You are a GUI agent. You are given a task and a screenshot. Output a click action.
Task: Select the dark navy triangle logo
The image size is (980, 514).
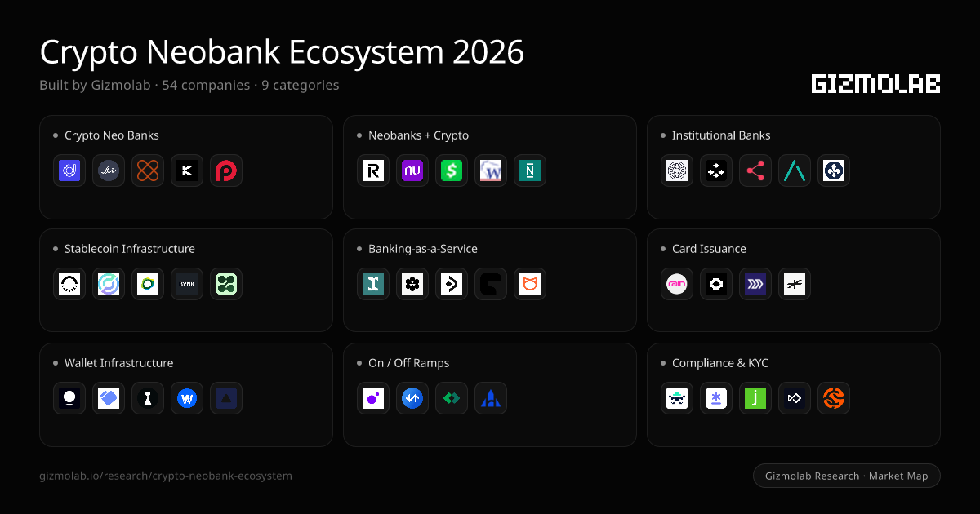coord(226,398)
